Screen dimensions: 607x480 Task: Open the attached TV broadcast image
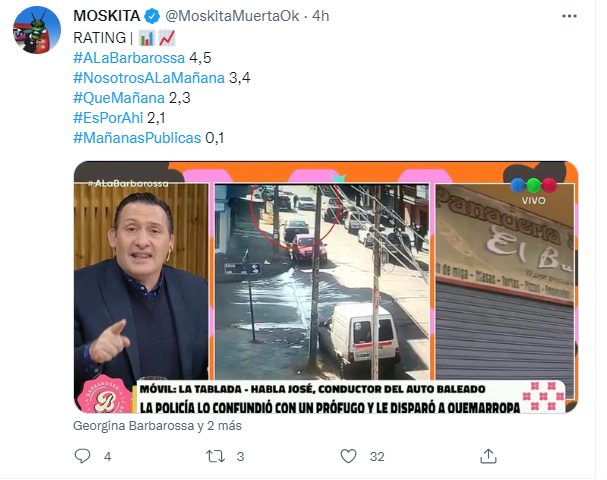pyautogui.click(x=326, y=287)
